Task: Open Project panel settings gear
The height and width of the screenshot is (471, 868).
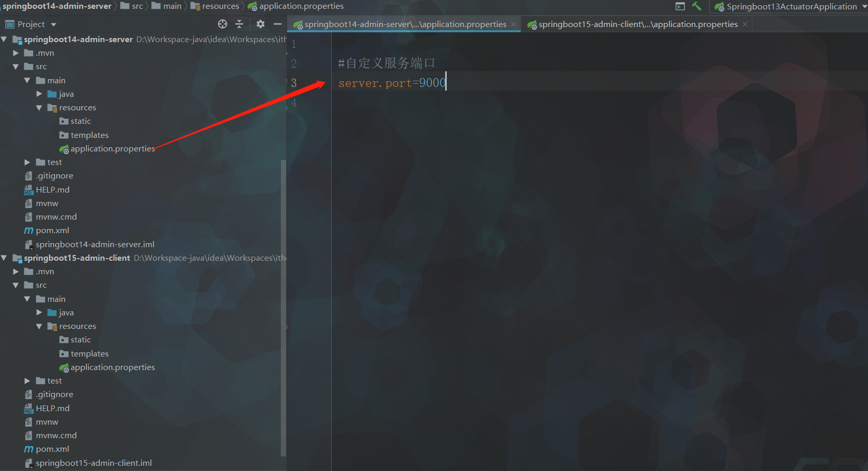Action: click(x=261, y=24)
